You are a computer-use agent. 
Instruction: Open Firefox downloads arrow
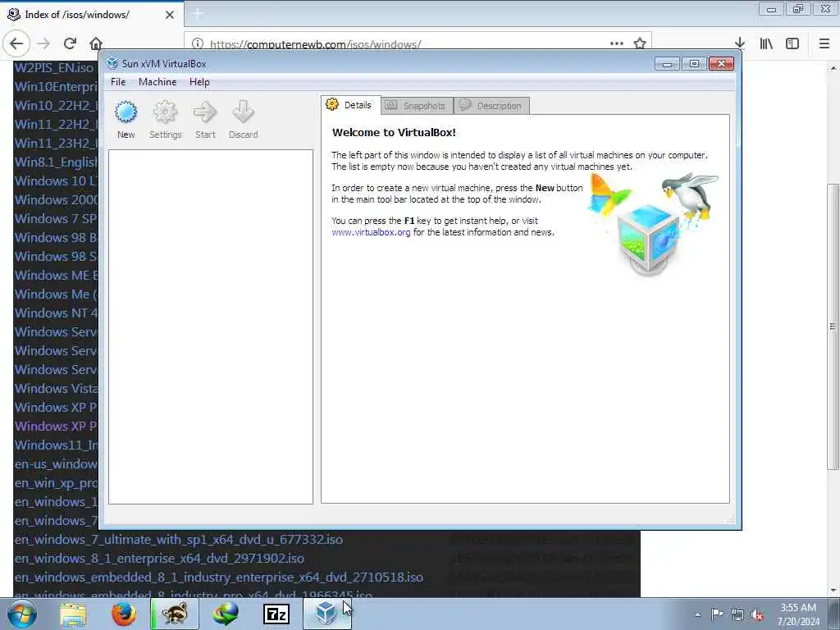[x=740, y=43]
